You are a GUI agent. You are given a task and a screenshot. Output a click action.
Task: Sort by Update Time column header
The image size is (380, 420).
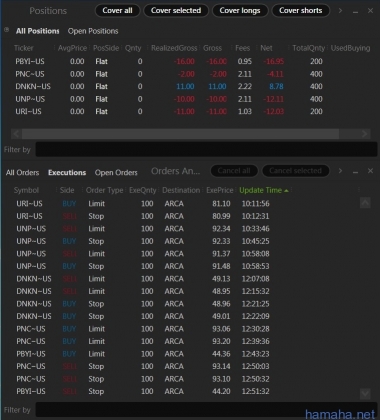tap(264, 190)
